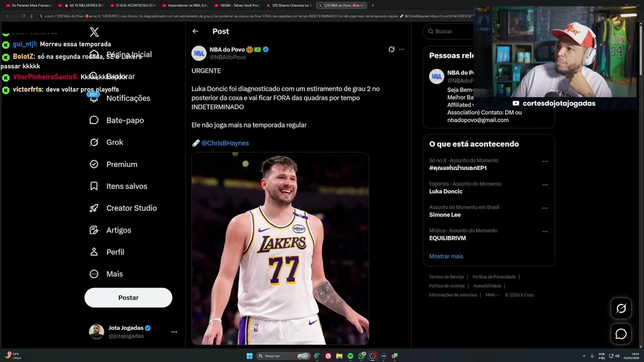
Task: Open the floating messages chat button
Action: click(621, 334)
